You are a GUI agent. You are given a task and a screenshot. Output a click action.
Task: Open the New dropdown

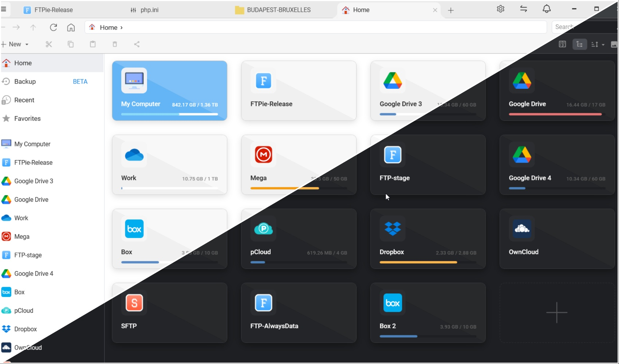[15, 44]
